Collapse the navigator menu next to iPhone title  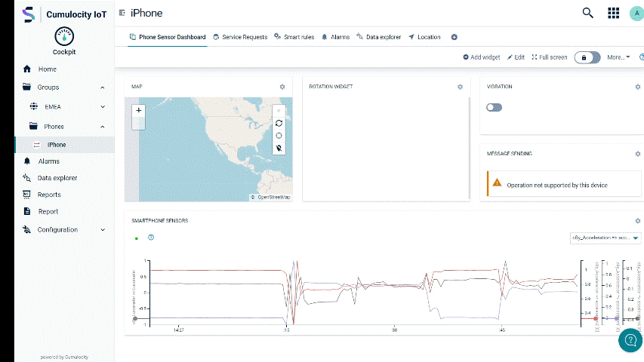pyautogui.click(x=122, y=13)
